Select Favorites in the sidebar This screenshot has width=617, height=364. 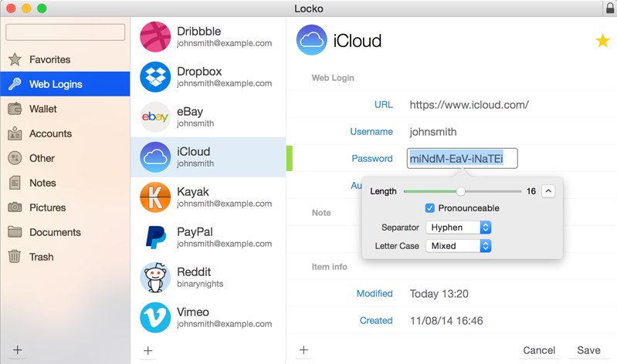66,59
